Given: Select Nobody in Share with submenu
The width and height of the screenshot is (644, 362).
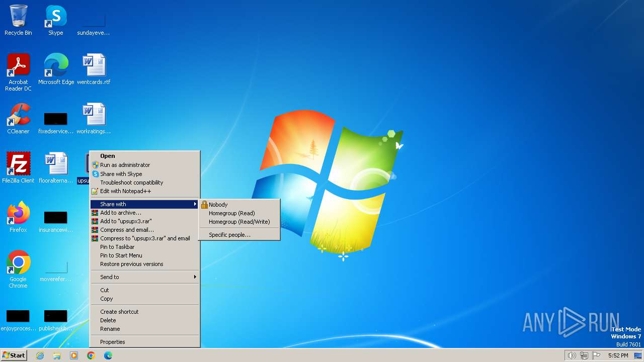Looking at the screenshot, I should pos(239,205).
